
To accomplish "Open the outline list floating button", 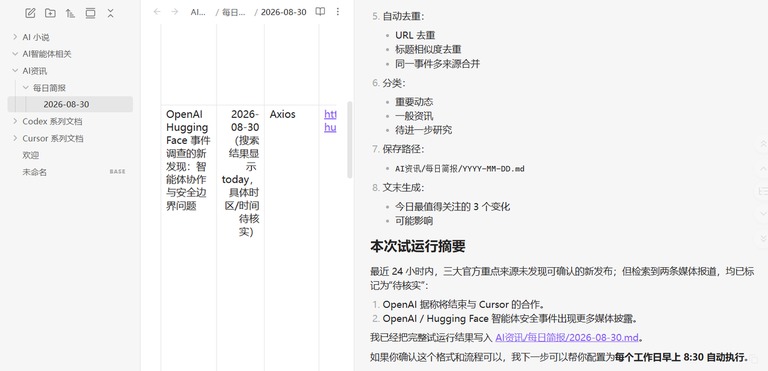I will point(763,191).
